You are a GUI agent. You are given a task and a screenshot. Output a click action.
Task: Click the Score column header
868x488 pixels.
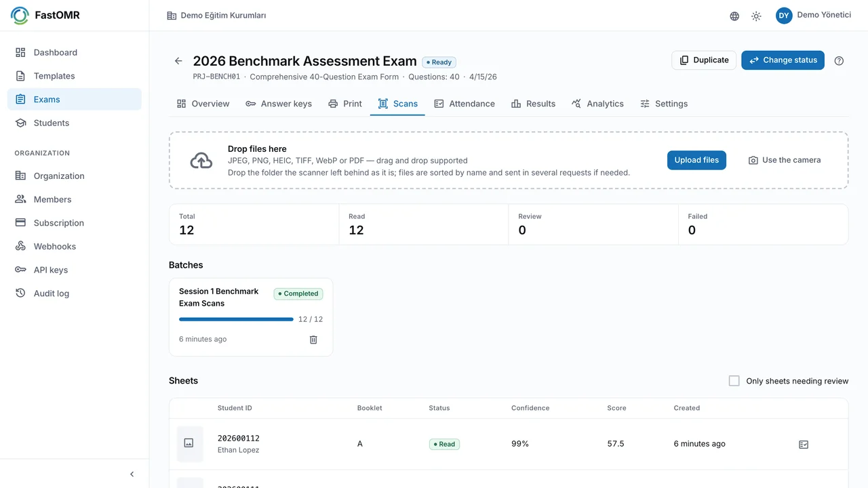[x=616, y=408]
